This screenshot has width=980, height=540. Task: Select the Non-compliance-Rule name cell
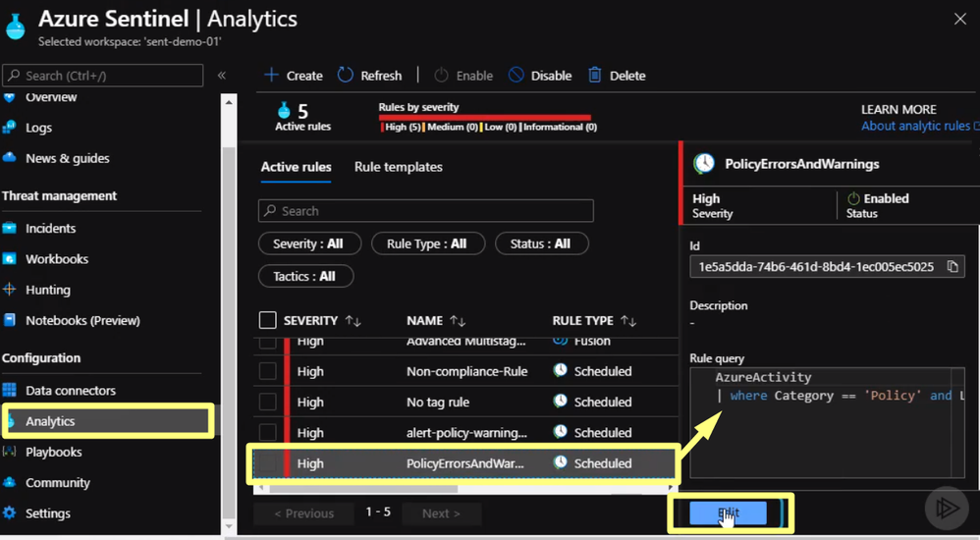click(466, 371)
